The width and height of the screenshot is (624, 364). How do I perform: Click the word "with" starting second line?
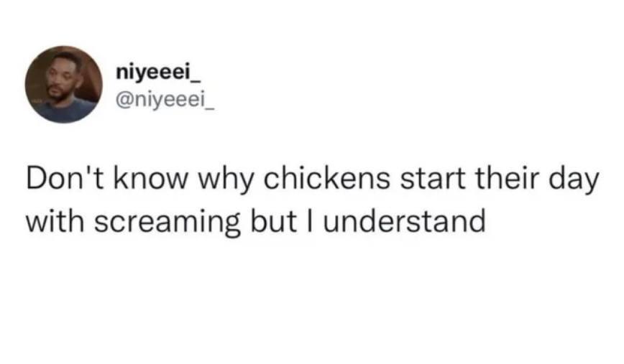coord(55,221)
